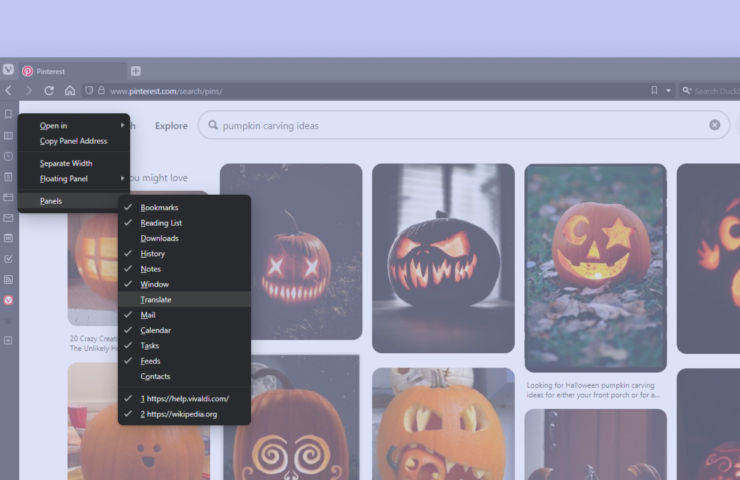The image size is (740, 480).
Task: Uncheck Window panel
Action: 185,284
